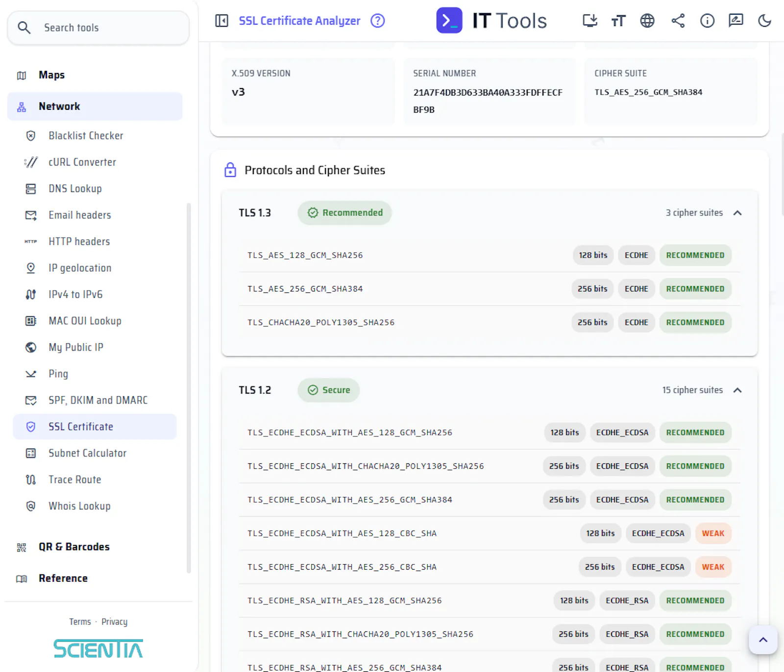Click 3 cipher suites count label
The width and height of the screenshot is (784, 672).
[x=694, y=213]
